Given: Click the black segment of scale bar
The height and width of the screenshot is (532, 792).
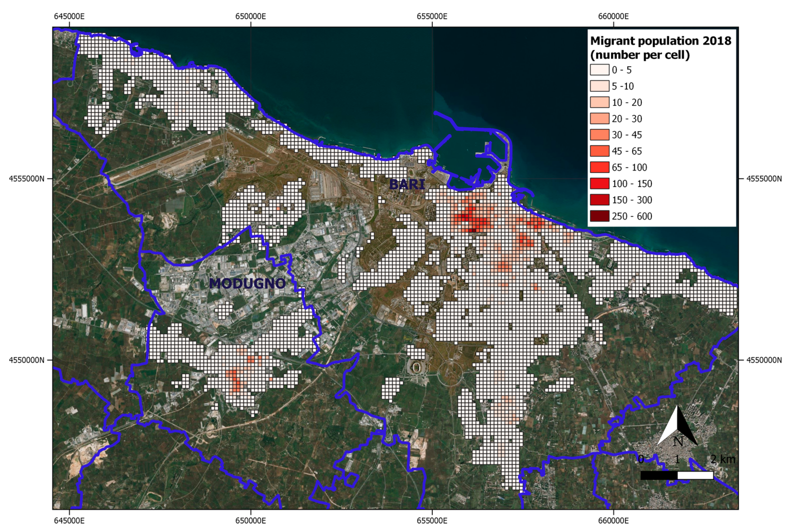Looking at the screenshot, I should [x=659, y=475].
